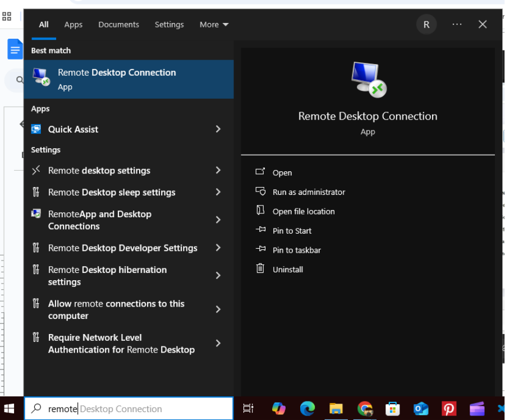Open Task View in the taskbar

tap(249, 409)
